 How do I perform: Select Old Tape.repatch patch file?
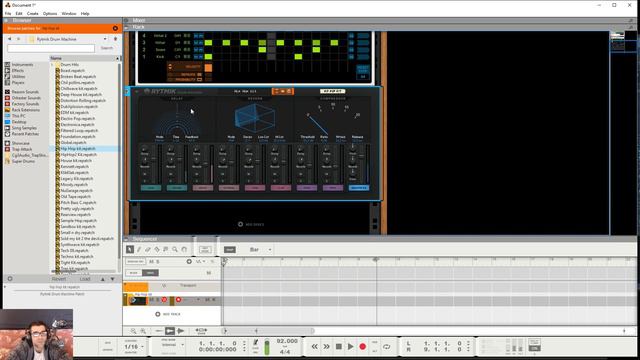coord(76,196)
